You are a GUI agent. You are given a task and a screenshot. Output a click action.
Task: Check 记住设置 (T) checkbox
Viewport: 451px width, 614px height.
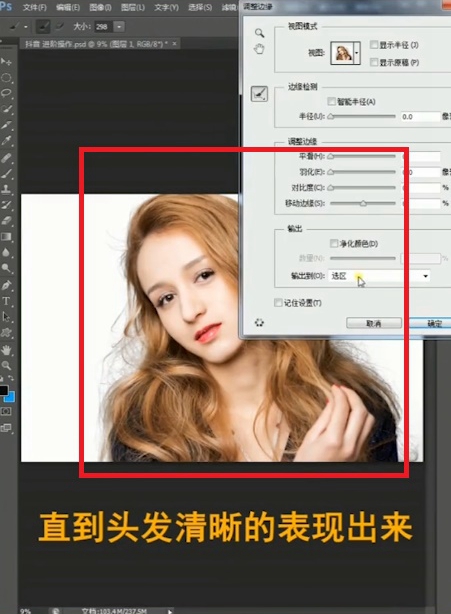pyautogui.click(x=278, y=303)
